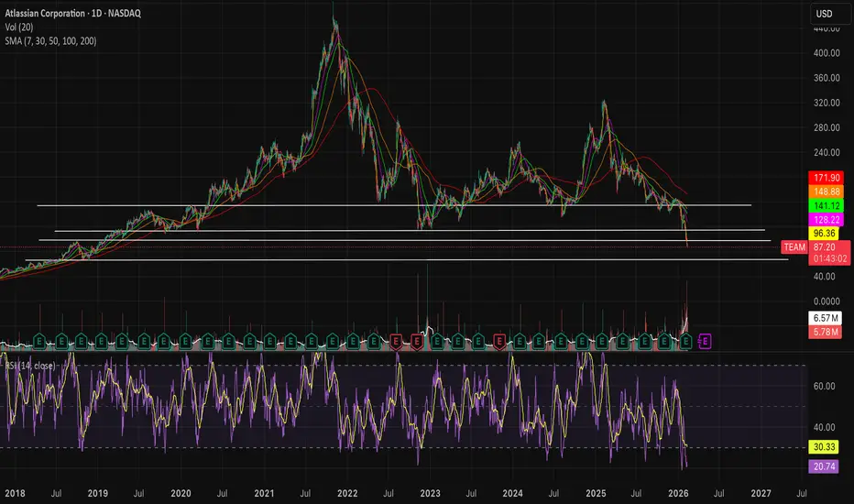This screenshot has height=504, width=854.
Task: Click the 280.00 price axis label
Action: 827,127
